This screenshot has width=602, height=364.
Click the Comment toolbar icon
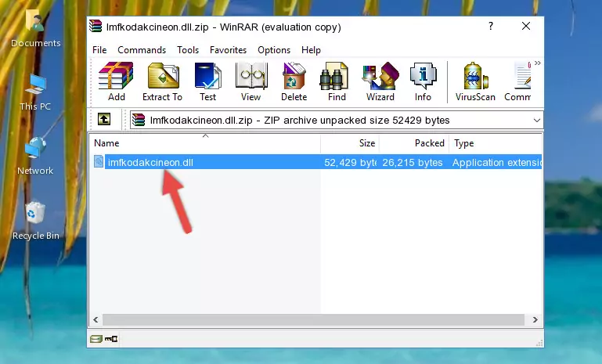tap(517, 81)
